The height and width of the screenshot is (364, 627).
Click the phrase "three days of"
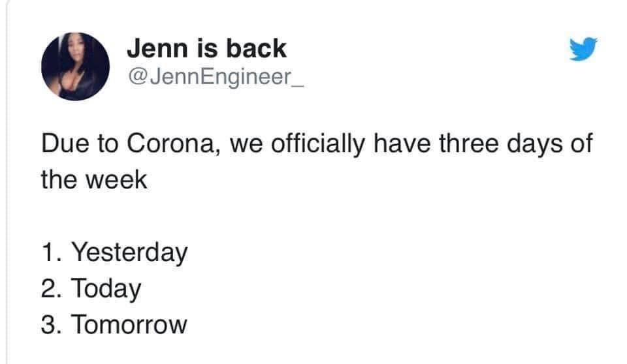pos(516,143)
